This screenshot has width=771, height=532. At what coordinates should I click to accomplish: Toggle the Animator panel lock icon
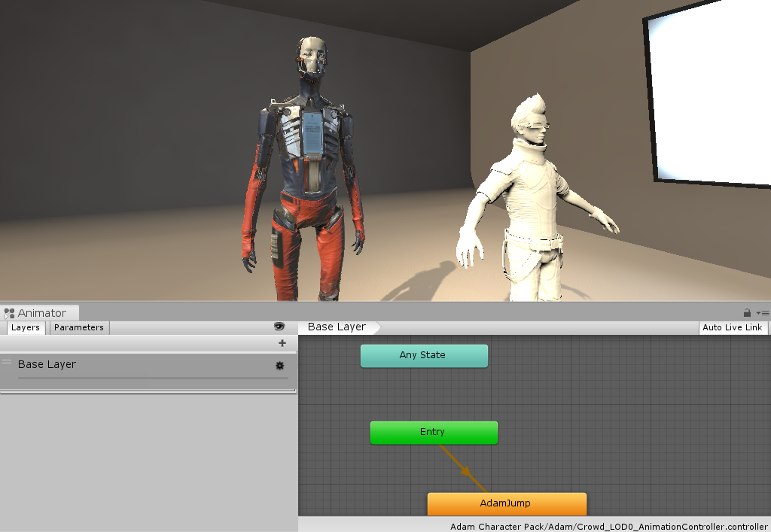pyautogui.click(x=747, y=313)
